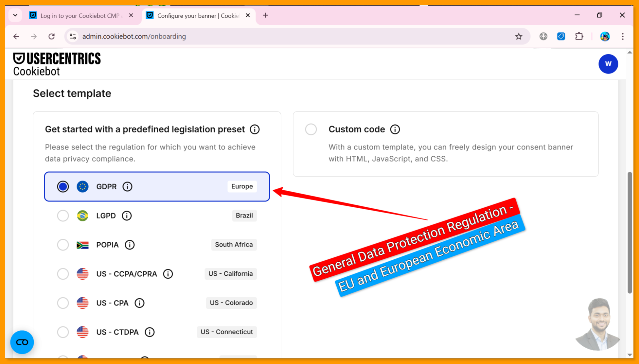Viewport: 639px width, 364px height.
Task: Choose the Custom code radio button
Action: [x=311, y=129]
